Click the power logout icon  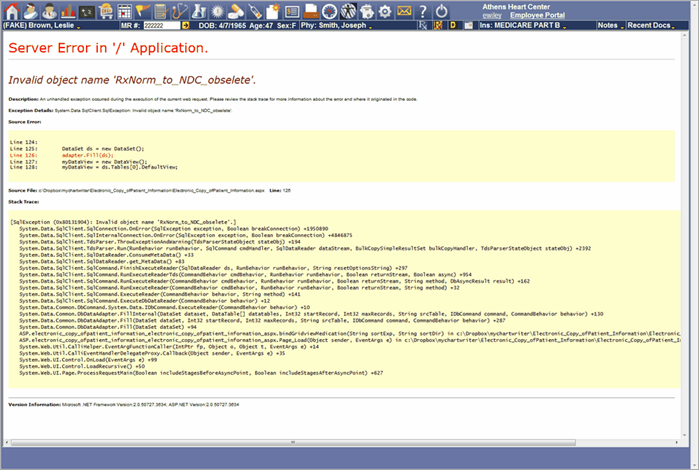[442, 10]
